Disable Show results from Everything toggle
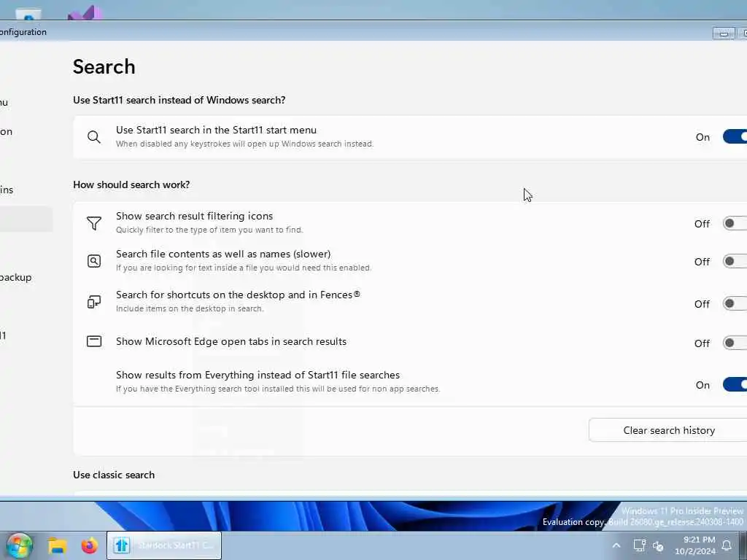Screen dimensions: 747x560 click(735, 385)
